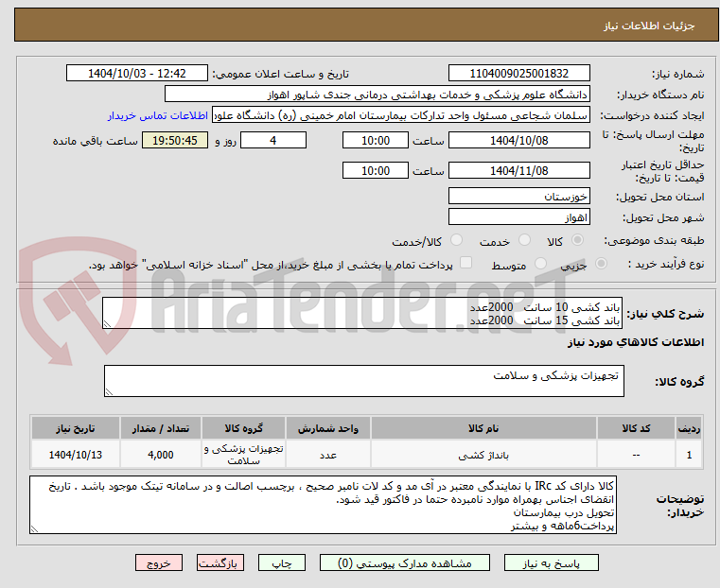Image resolution: width=720 pixels, height=588 pixels.
Task: Select the متوسط purchase type radio
Action: click(540, 263)
